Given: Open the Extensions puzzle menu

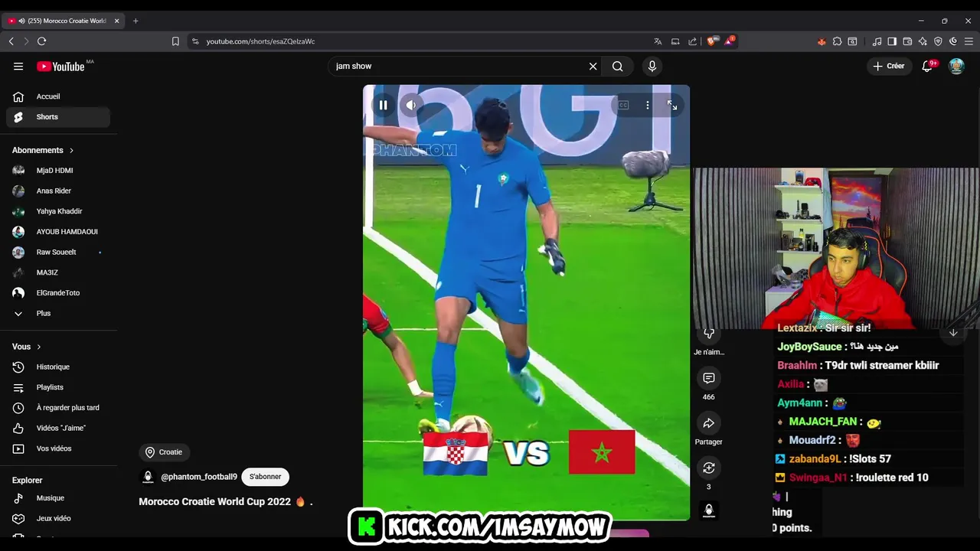Looking at the screenshot, I should click(x=837, y=41).
